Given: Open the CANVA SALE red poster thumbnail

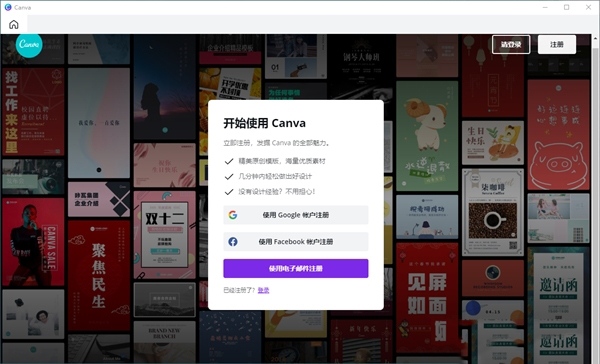Looking at the screenshot, I should click(x=33, y=242).
